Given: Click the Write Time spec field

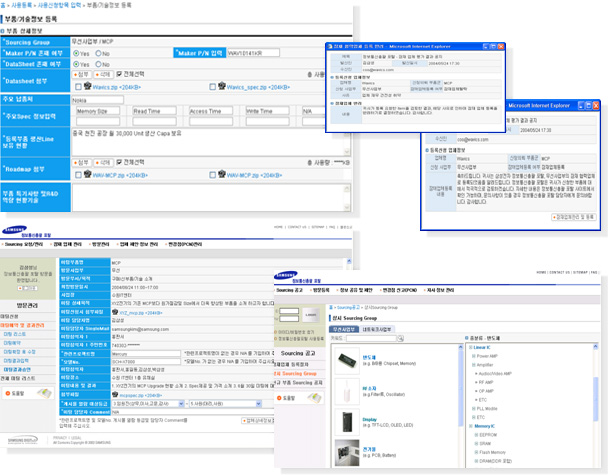Looking at the screenshot, I should coord(268,111).
